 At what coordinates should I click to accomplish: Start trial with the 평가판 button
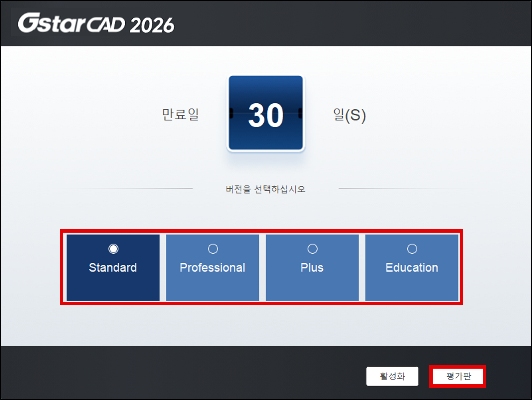click(x=458, y=376)
